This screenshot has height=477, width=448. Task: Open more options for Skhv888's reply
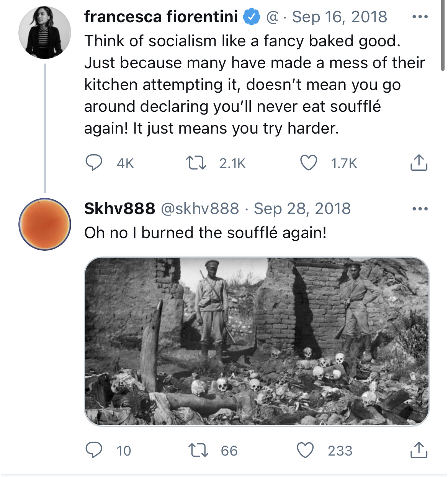pyautogui.click(x=420, y=209)
